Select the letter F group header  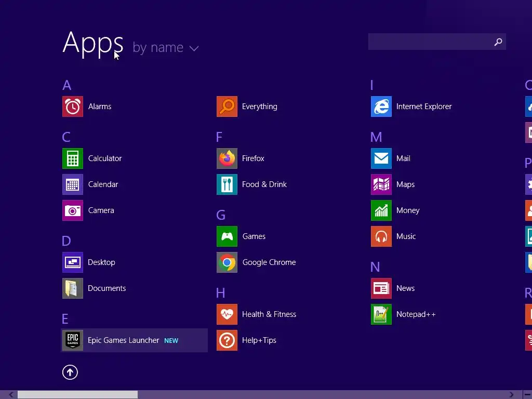click(x=219, y=137)
